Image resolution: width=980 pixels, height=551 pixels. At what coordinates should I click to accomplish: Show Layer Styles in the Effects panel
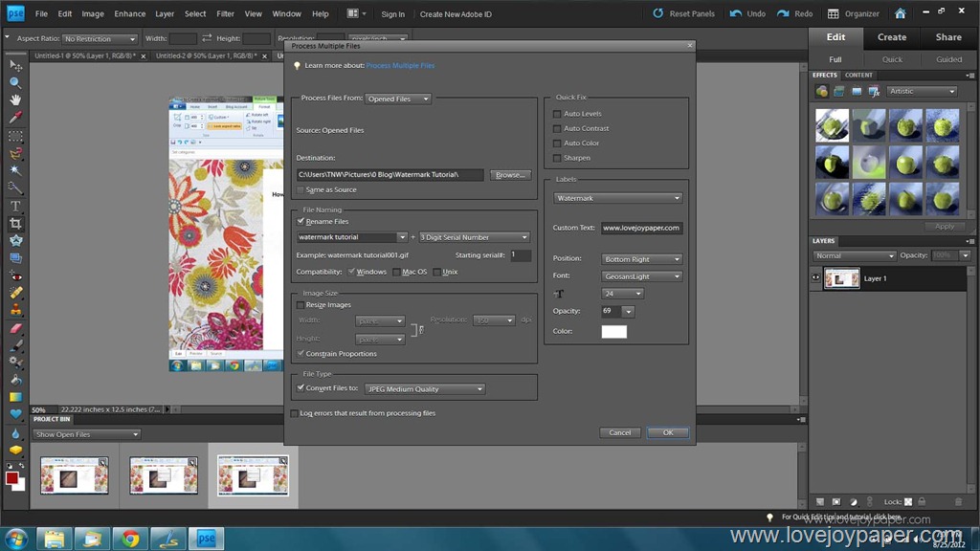click(839, 91)
